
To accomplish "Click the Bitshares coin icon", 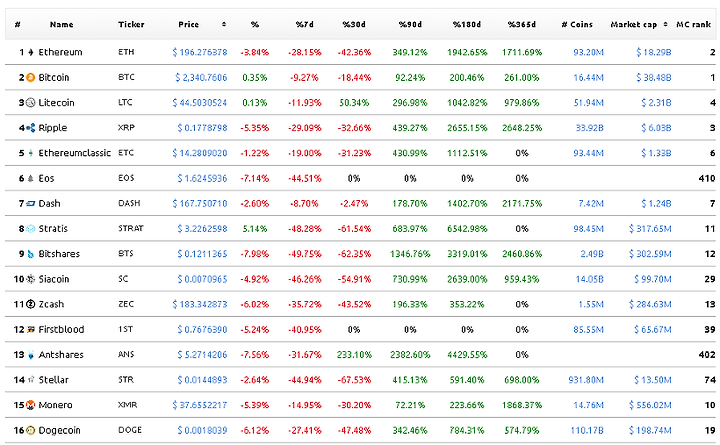I will (x=30, y=254).
